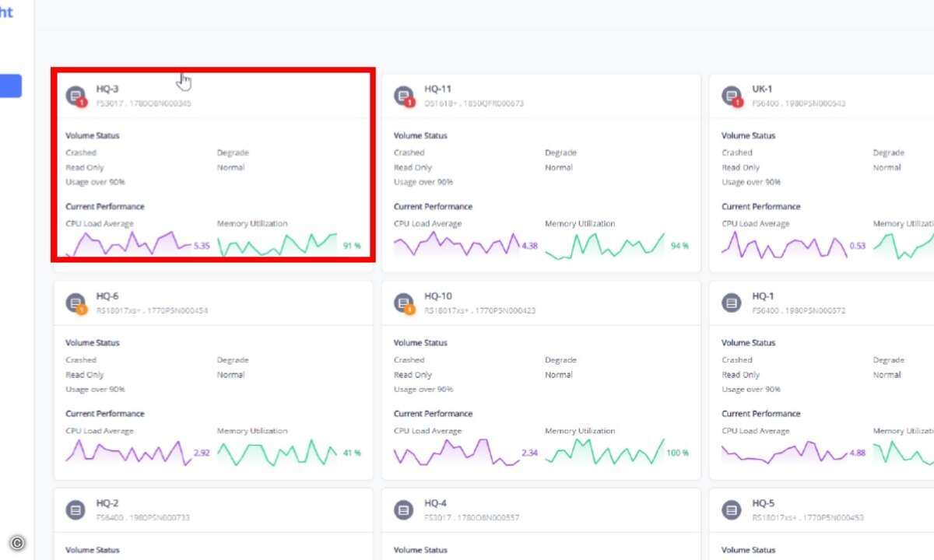
Task: Click the HQ-2 device icon
Action: [x=75, y=510]
